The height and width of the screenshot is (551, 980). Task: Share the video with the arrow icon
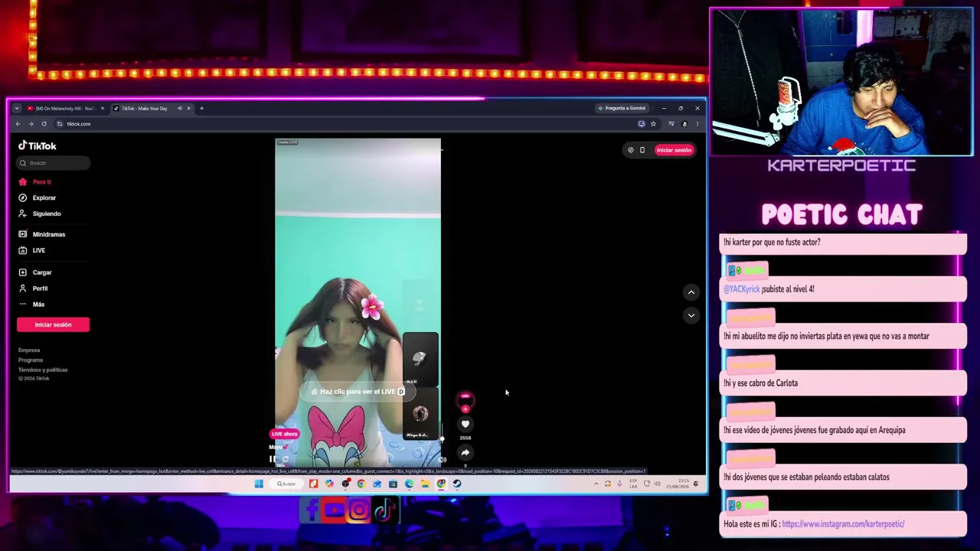(465, 453)
